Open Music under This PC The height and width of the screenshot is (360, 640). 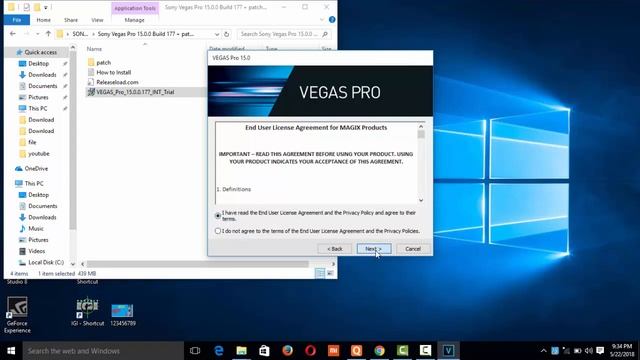coord(36,229)
